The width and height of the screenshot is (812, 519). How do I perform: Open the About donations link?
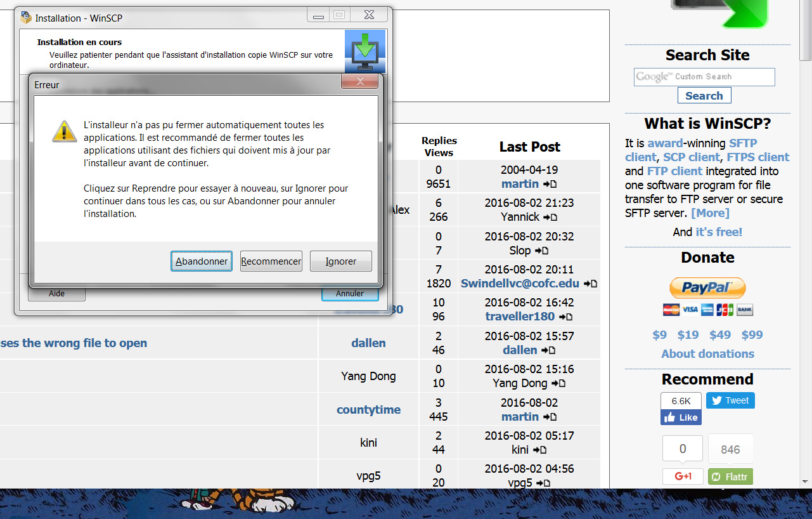tap(707, 354)
